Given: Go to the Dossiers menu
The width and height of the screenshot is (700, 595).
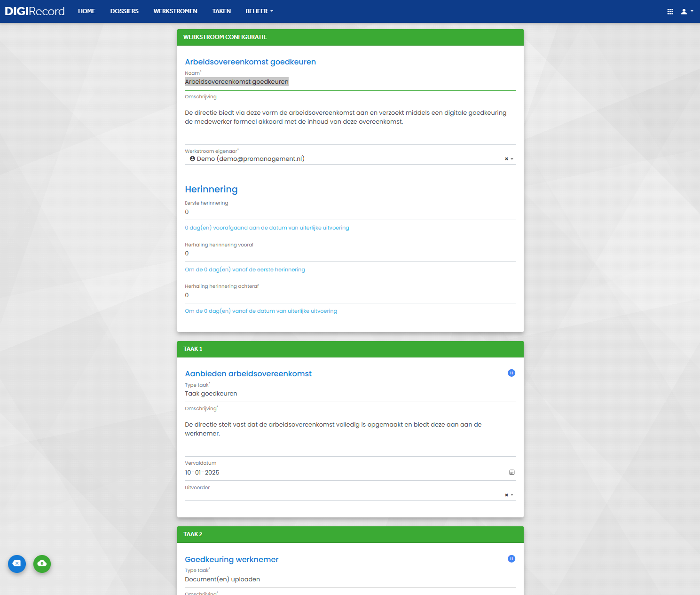Looking at the screenshot, I should click(124, 11).
